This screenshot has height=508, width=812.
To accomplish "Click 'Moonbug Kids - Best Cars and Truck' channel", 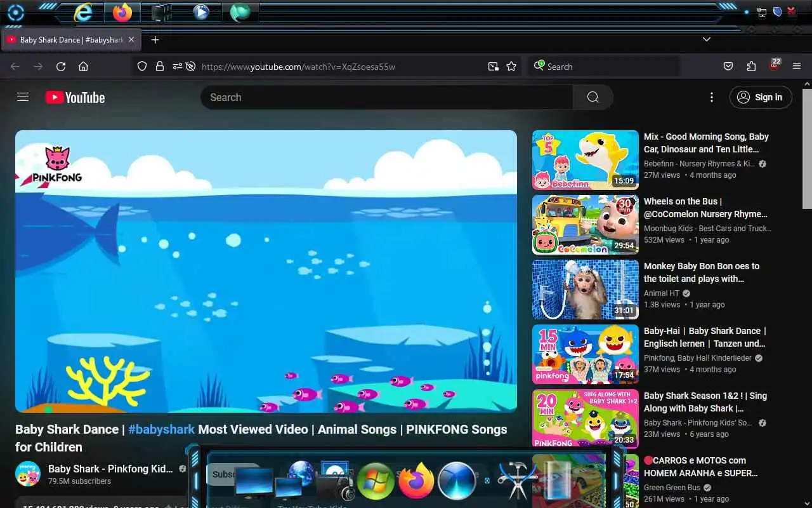I will click(707, 229).
